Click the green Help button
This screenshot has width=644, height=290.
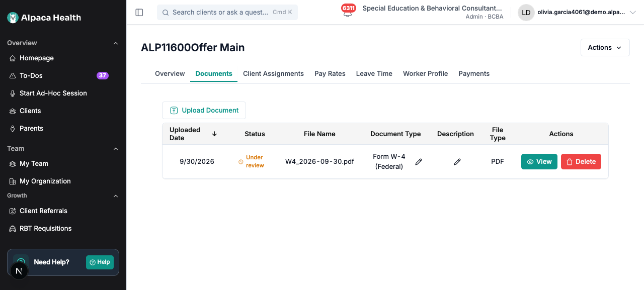coord(100,262)
